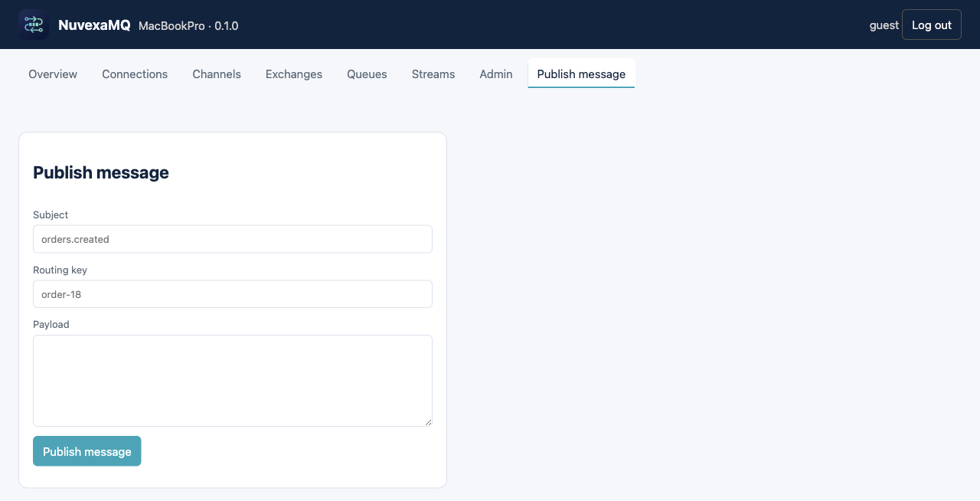
Task: Open the Overview tab
Action: point(53,74)
